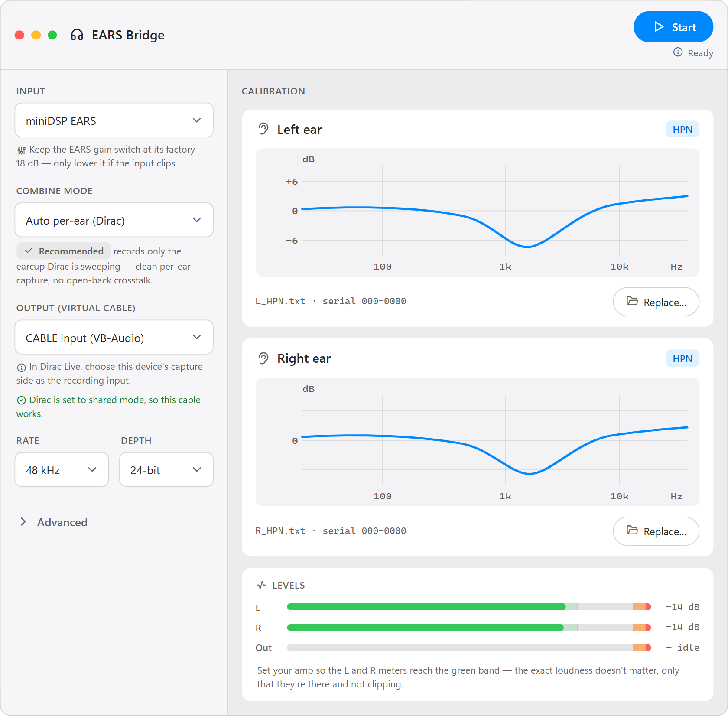Click the HPN badge on Left ear
The height and width of the screenshot is (716, 728).
[x=682, y=129]
